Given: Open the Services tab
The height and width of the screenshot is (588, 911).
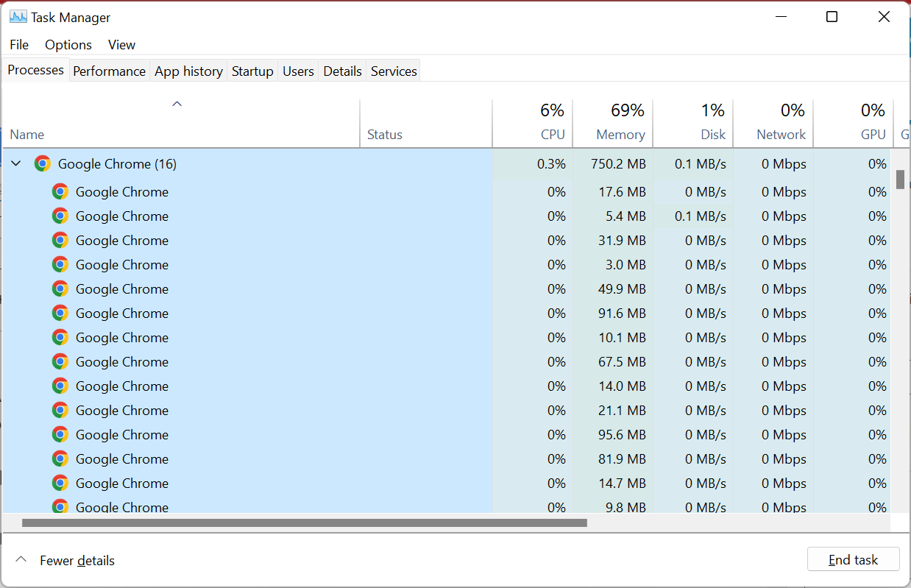Looking at the screenshot, I should [x=394, y=71].
